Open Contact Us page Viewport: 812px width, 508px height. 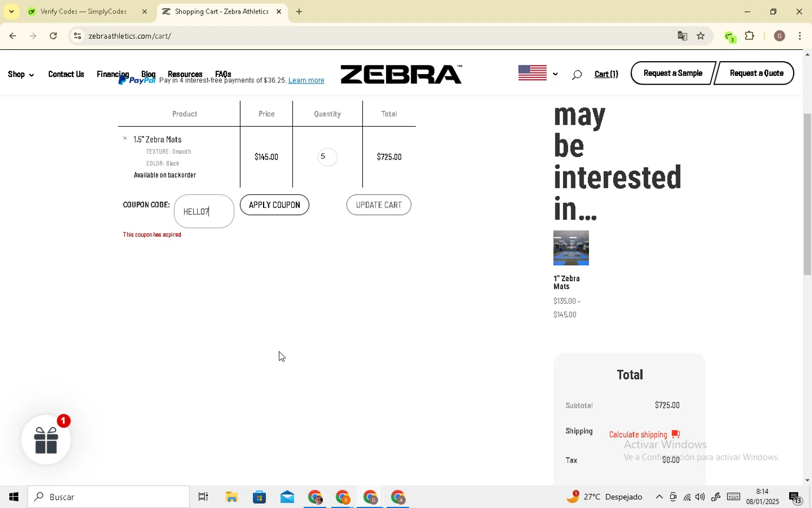coord(66,74)
